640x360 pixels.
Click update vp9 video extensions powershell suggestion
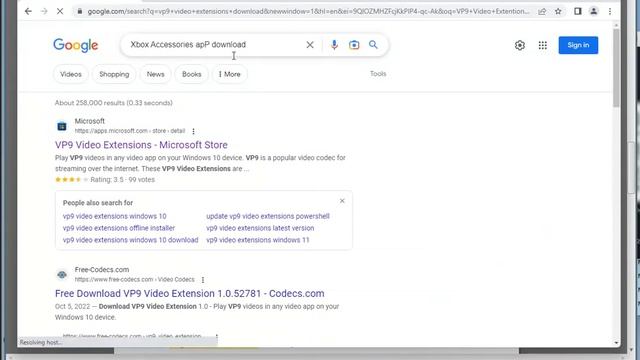268,216
